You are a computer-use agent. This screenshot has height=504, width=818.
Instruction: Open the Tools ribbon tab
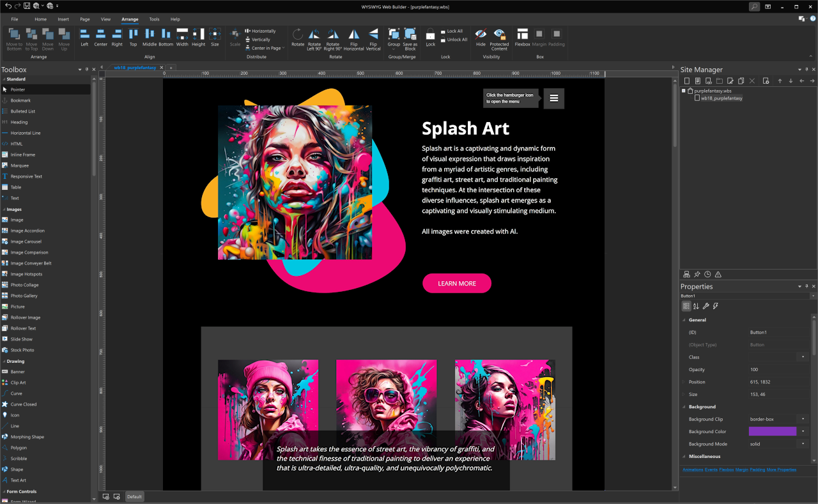tap(154, 19)
